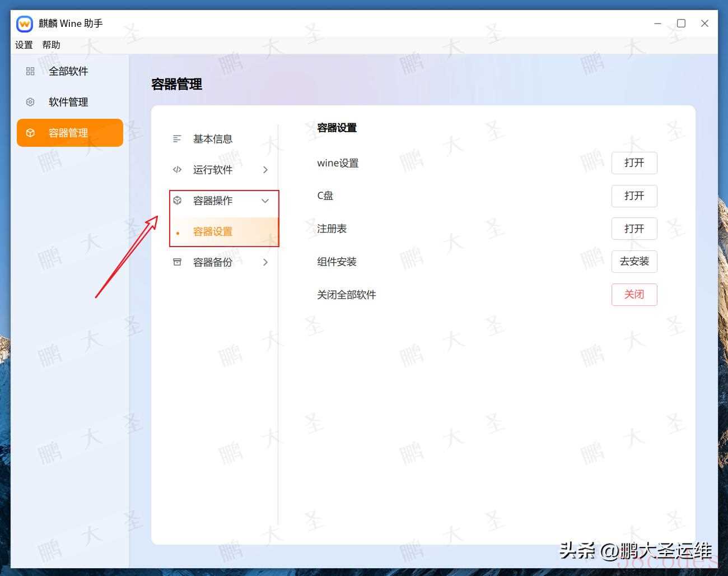The height and width of the screenshot is (576, 728).
Task: Maximize the Wine assistant window
Action: click(x=681, y=24)
